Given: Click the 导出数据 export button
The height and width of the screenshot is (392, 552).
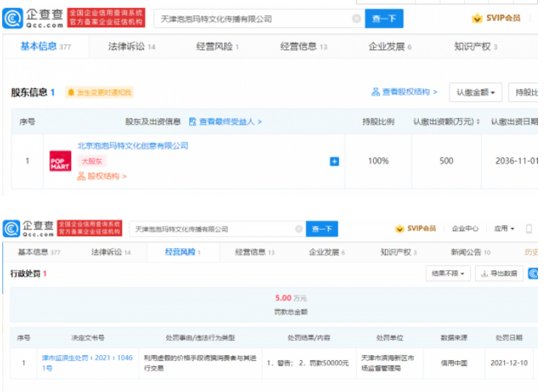Looking at the screenshot, I should tap(499, 274).
